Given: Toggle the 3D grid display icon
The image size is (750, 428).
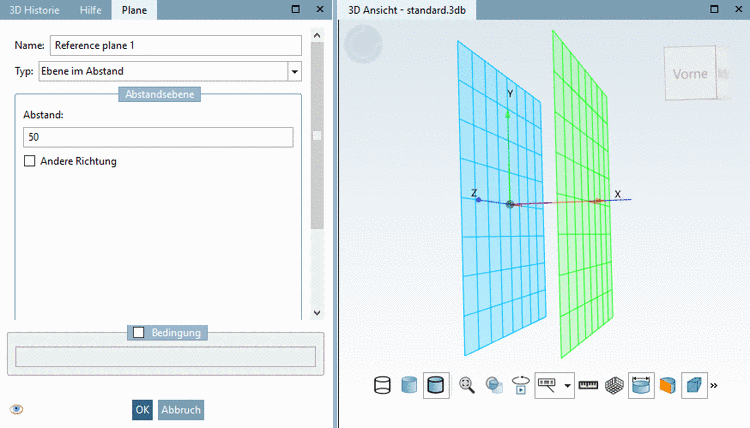Looking at the screenshot, I should tap(614, 385).
